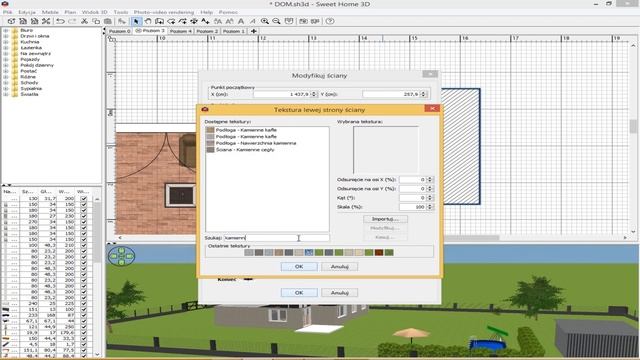
Task: Pick the dark red recent texture swatch
Action: pos(379,253)
